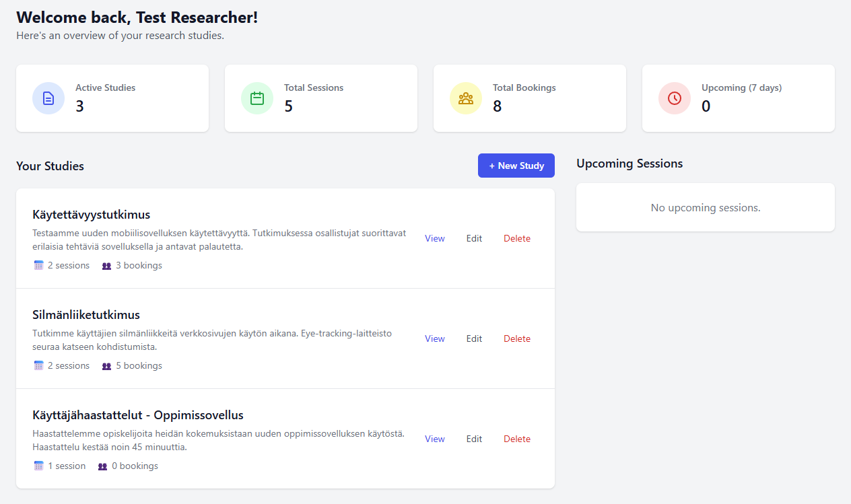View the Käyttäjähaastattelut study
Viewport: 851px width, 504px height.
click(434, 439)
